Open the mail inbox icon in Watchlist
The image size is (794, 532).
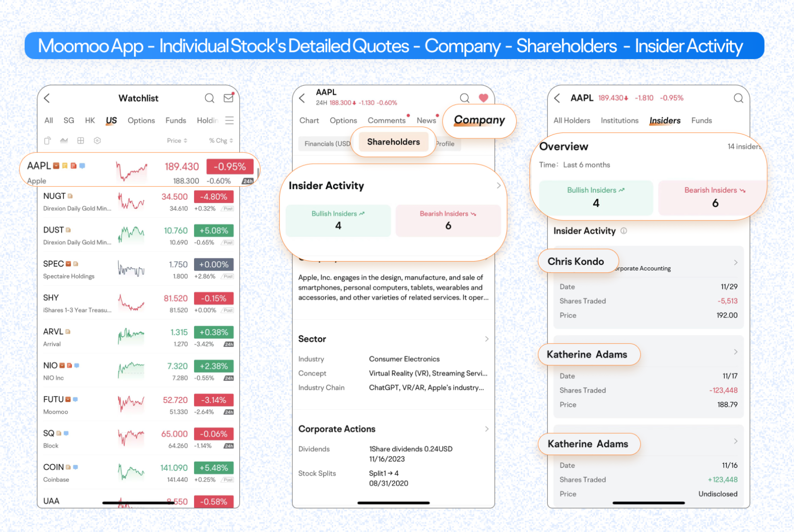(x=229, y=98)
